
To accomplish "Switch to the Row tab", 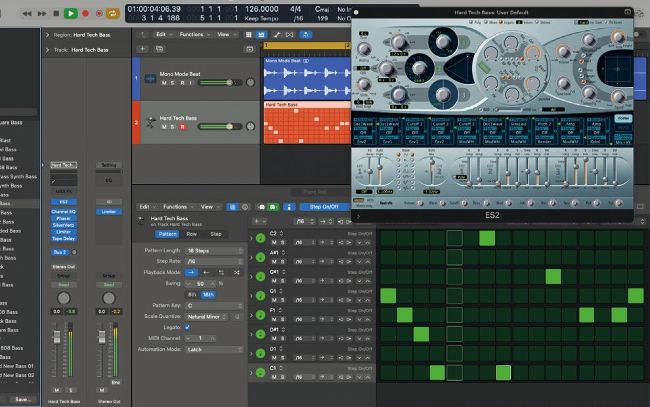I will point(192,234).
